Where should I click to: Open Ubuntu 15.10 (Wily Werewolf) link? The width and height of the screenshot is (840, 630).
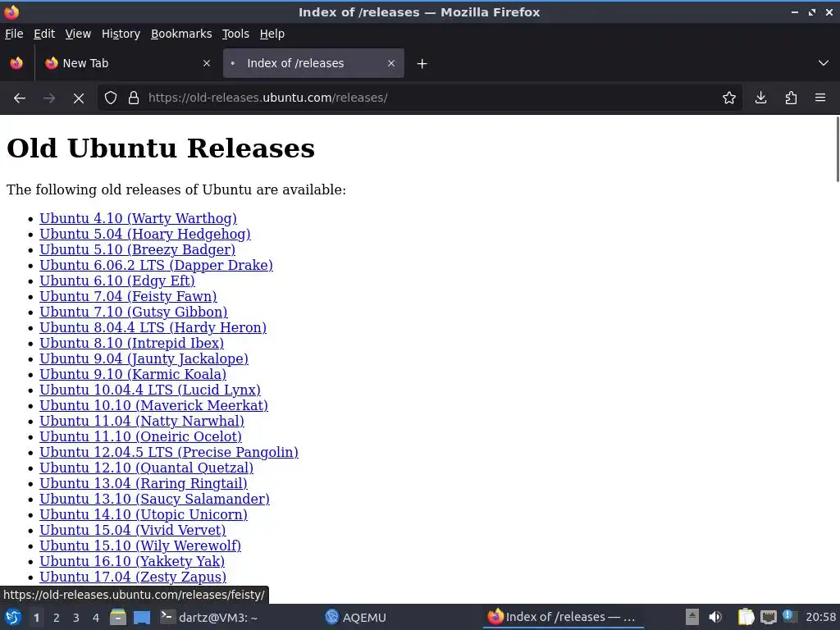pos(140,545)
